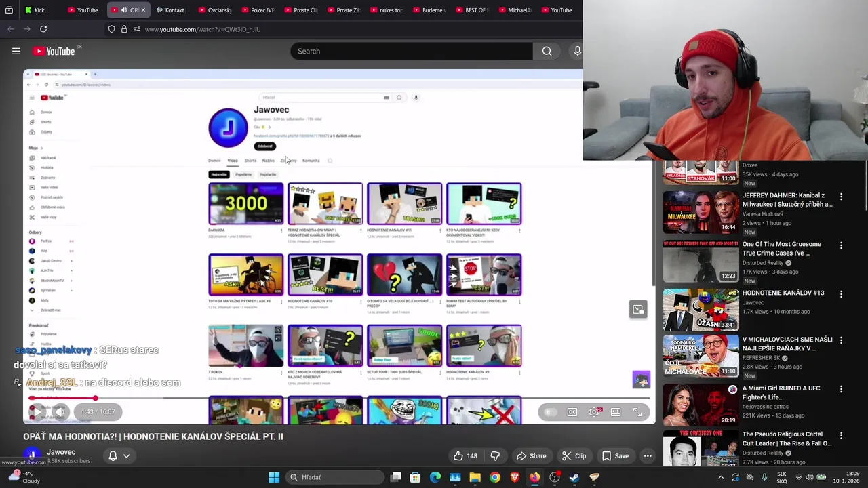Open more actions menu below the video
Viewport: 868px width, 488px height.
[648, 456]
